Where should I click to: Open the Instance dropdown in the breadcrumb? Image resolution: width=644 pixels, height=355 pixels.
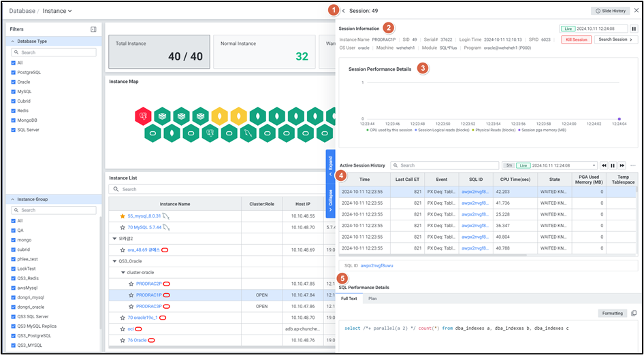(x=58, y=11)
